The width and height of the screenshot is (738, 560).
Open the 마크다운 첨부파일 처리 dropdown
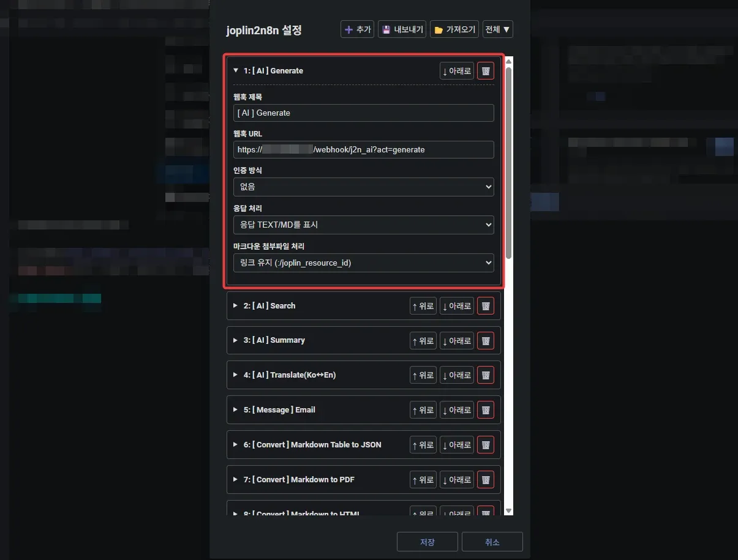(363, 263)
